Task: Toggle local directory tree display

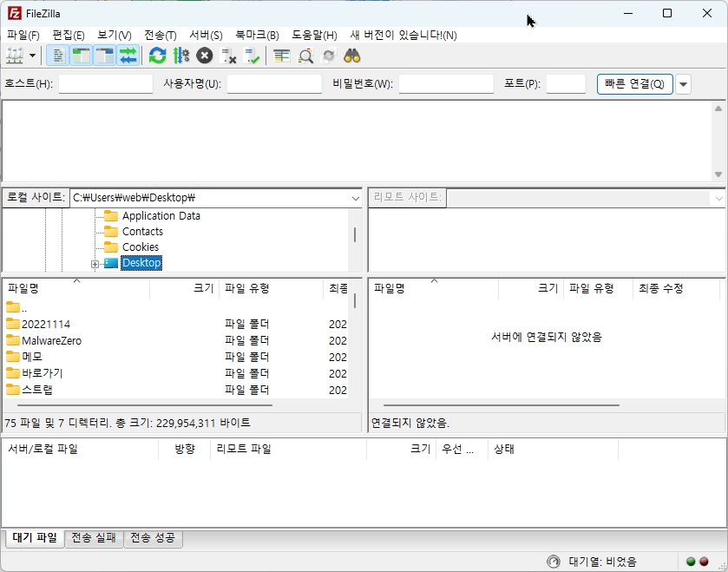Action: (x=82, y=56)
